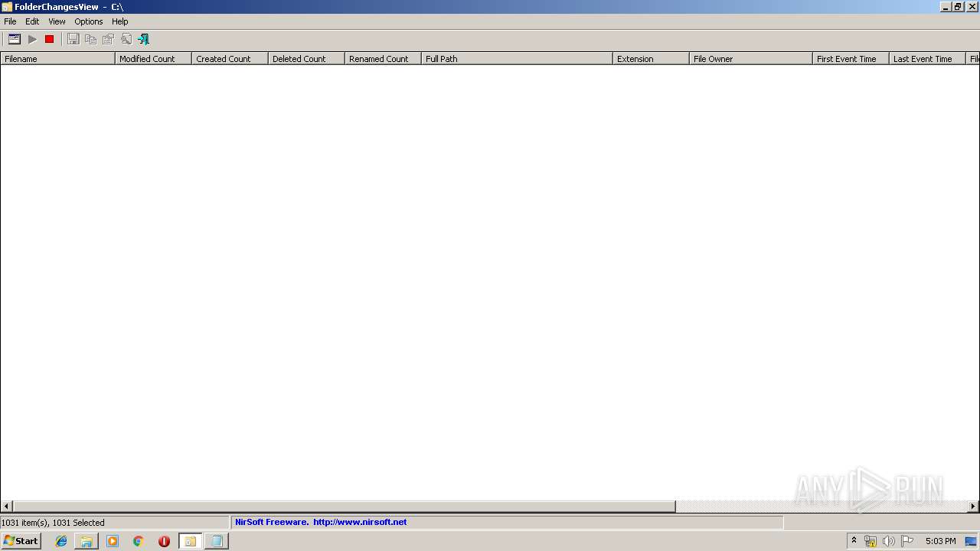Sort by Last Event Time column

click(x=927, y=58)
